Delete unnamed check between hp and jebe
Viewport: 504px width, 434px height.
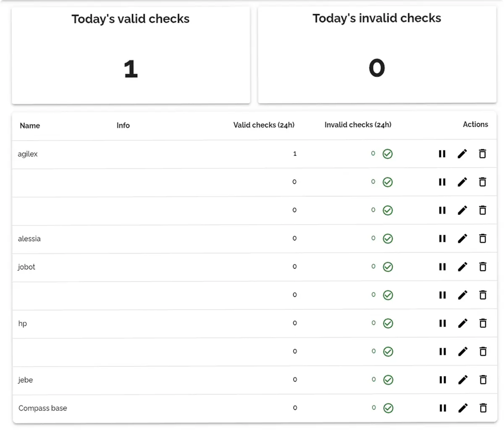click(483, 352)
